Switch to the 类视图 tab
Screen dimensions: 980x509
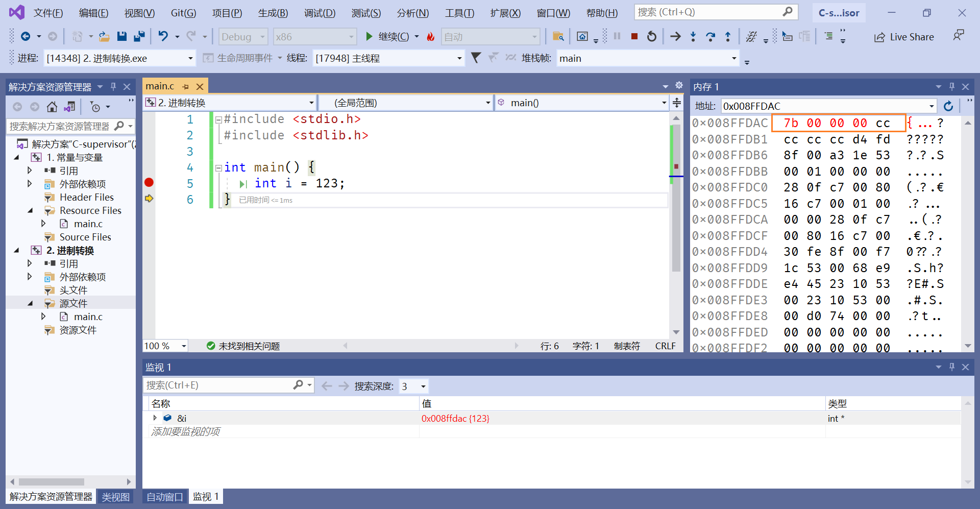pyautogui.click(x=115, y=497)
